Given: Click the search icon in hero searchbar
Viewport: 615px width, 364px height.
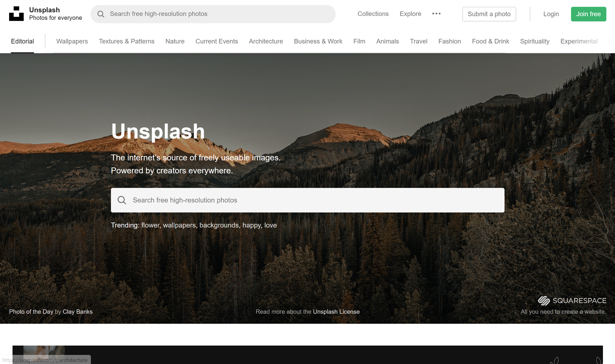Looking at the screenshot, I should pos(122,200).
